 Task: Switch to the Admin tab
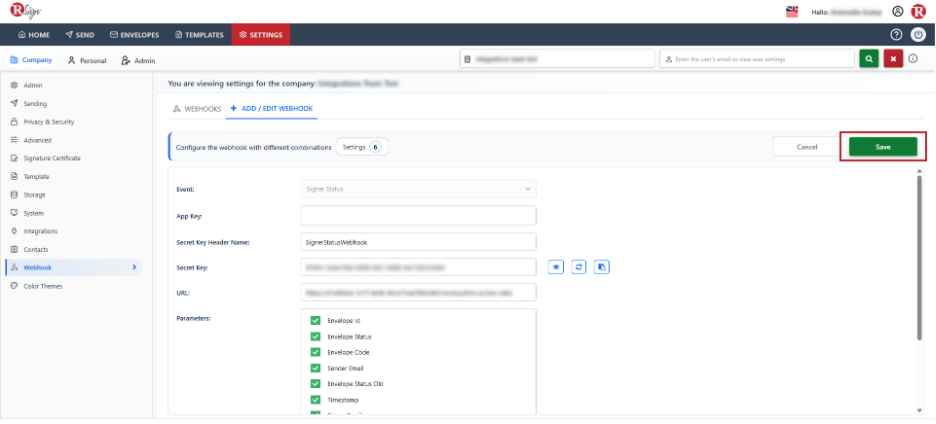point(138,60)
